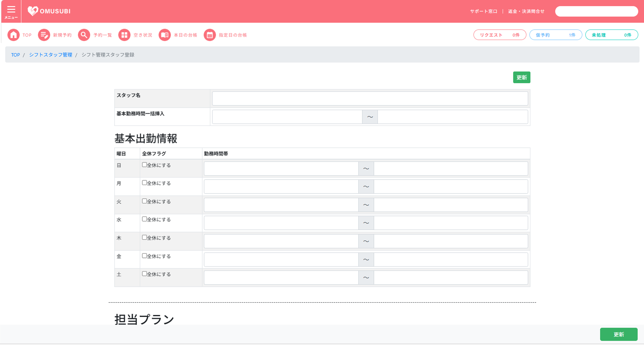
Task: Open the サポート窓口 link
Action: click(483, 11)
